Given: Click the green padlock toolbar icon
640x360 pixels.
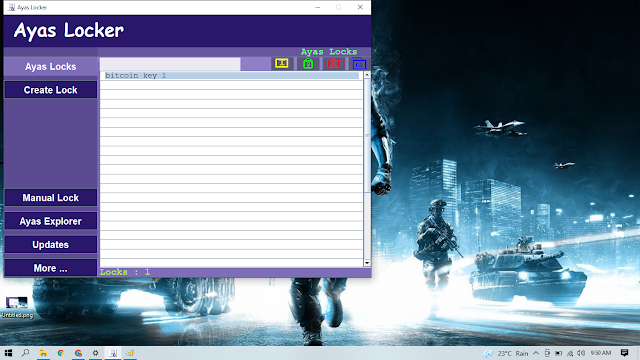Looking at the screenshot, I should pos(308,63).
